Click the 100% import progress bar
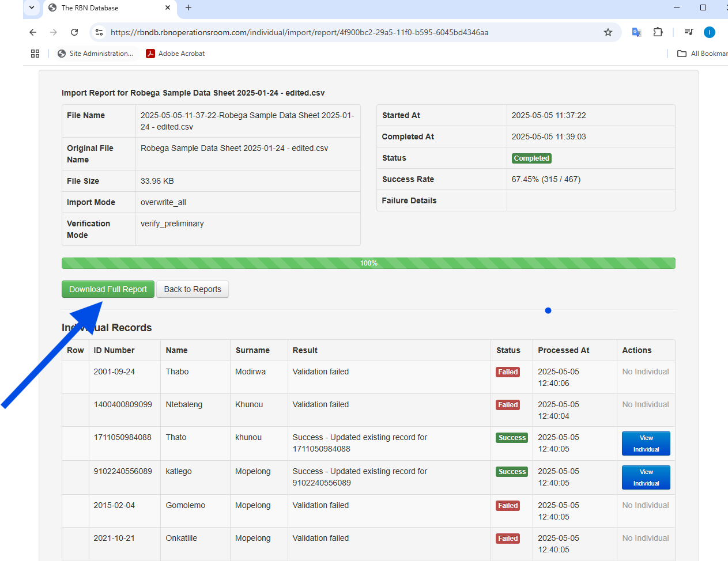Image resolution: width=728 pixels, height=561 pixels. tap(368, 263)
